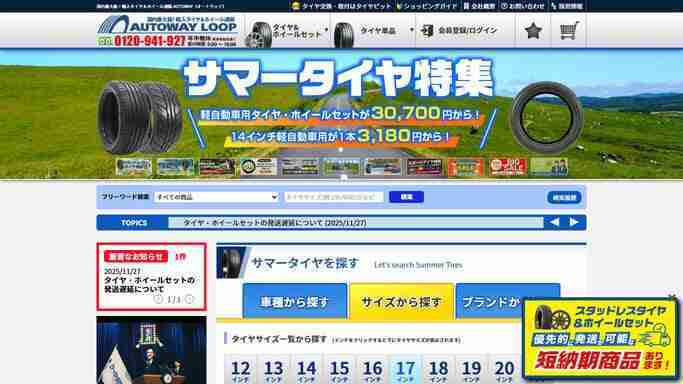Click the tenth red sale banner thumbnail
This screenshot has width=683, height=384.
[x=508, y=167]
